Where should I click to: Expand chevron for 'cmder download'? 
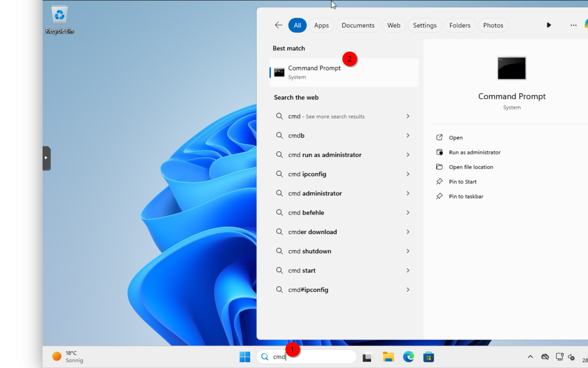(x=408, y=232)
